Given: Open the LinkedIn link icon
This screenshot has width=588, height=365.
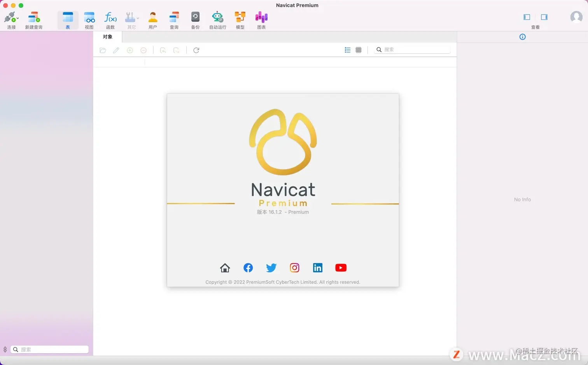Looking at the screenshot, I should [318, 268].
